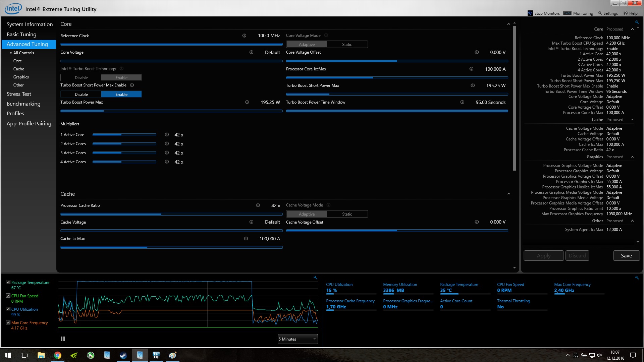Image resolution: width=644 pixels, height=362 pixels.
Task: Click info icon next to Core Voltage
Action: [x=251, y=52]
